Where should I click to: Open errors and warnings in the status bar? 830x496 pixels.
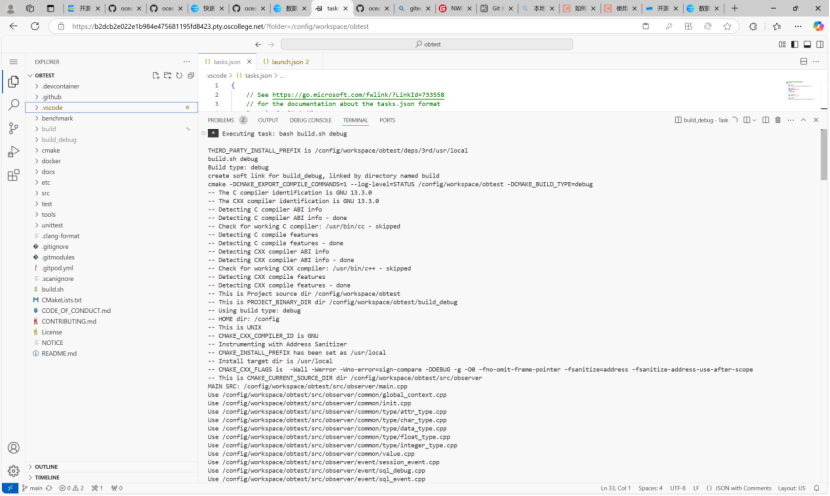click(71, 488)
